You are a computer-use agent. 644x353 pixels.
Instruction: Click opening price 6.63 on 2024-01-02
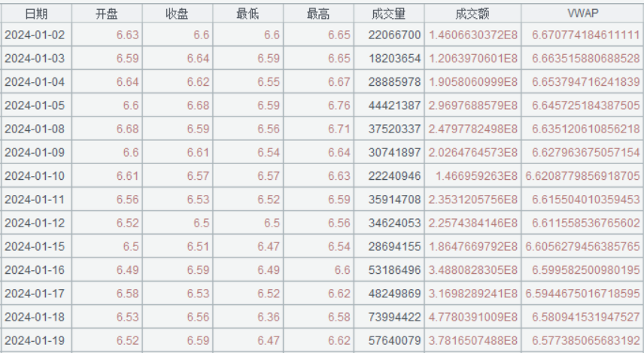point(128,35)
